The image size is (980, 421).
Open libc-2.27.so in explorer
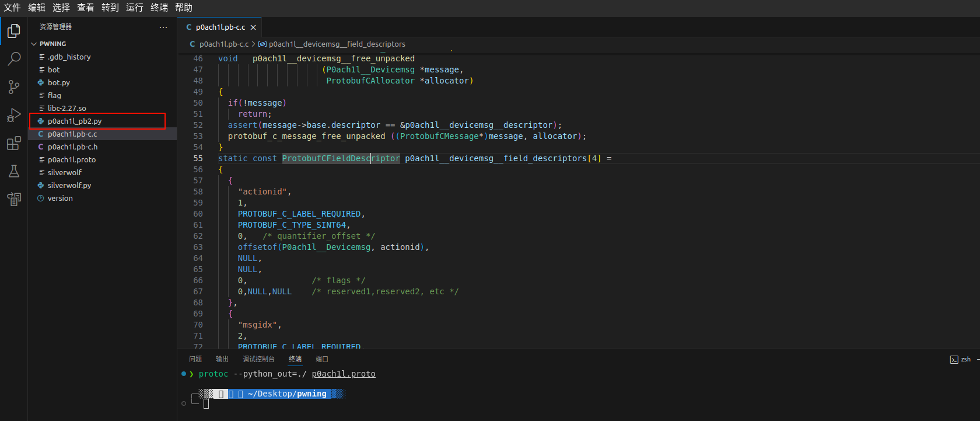pos(103,108)
